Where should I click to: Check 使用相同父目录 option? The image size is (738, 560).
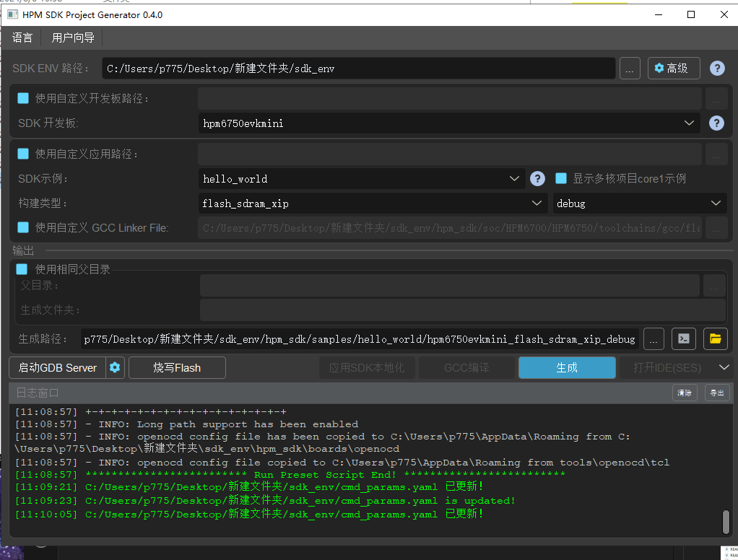tap(22, 269)
